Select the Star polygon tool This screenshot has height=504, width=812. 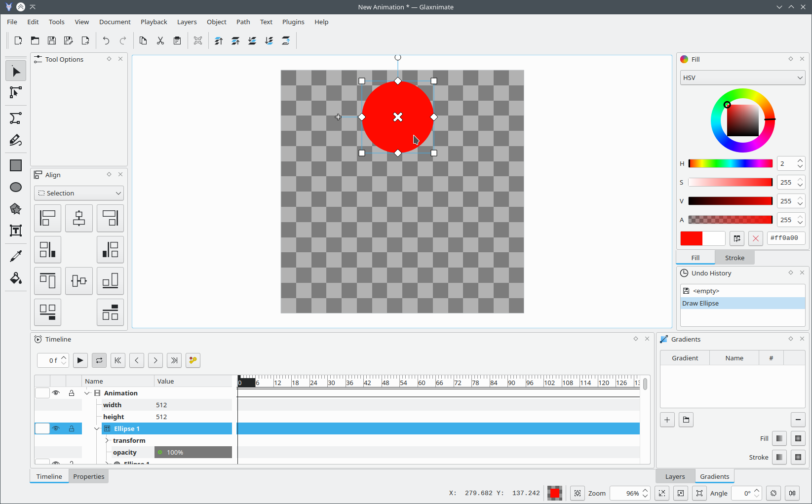tap(16, 209)
